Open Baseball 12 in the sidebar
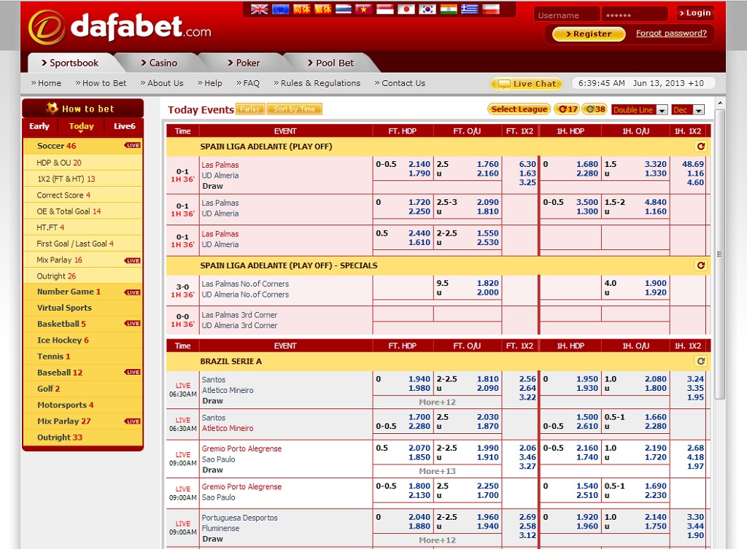Viewport: 747px width, 560px height. coord(83,373)
